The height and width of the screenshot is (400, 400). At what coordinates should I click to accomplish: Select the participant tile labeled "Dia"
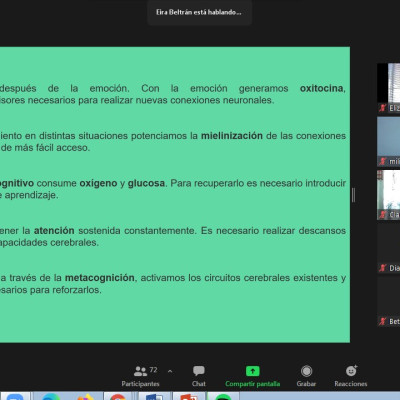[x=389, y=248]
